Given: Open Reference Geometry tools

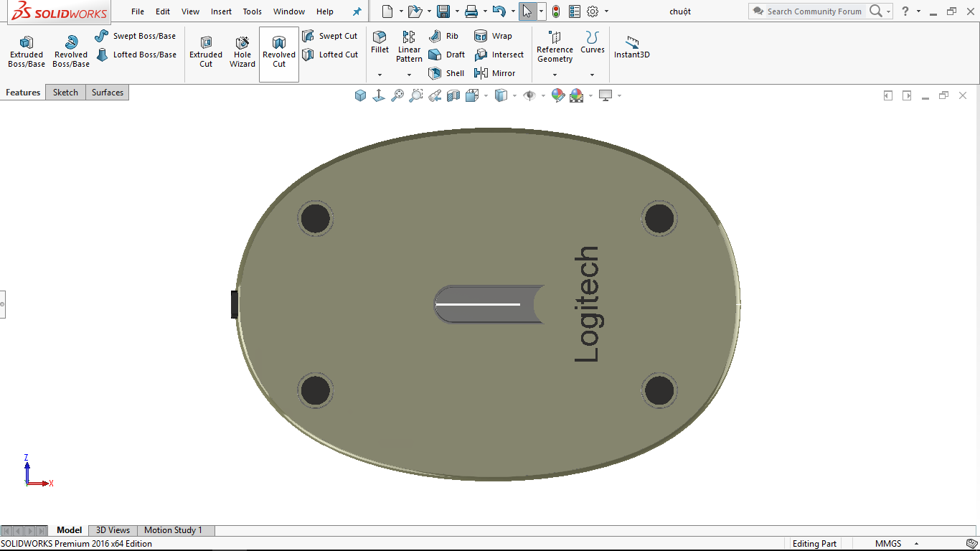Looking at the screenshot, I should point(555,47).
